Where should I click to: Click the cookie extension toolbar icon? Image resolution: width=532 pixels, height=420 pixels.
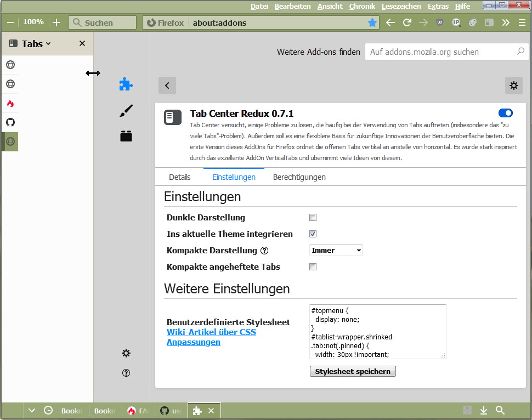point(473,22)
